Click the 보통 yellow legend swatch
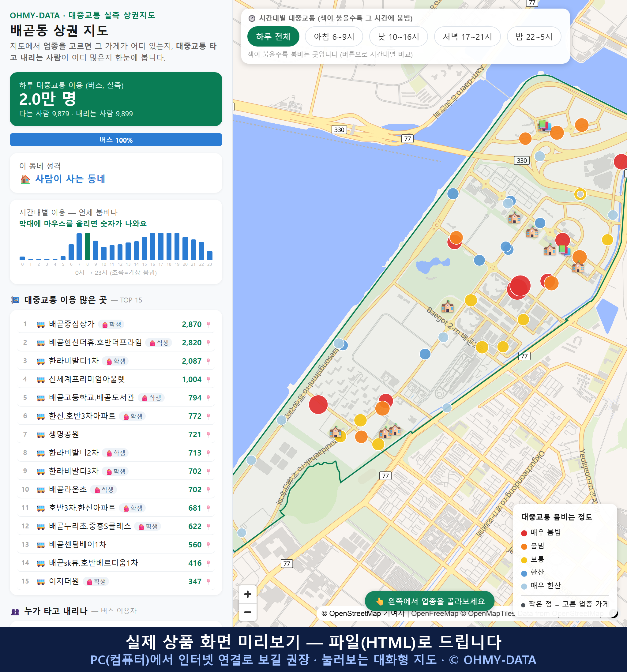 click(524, 560)
